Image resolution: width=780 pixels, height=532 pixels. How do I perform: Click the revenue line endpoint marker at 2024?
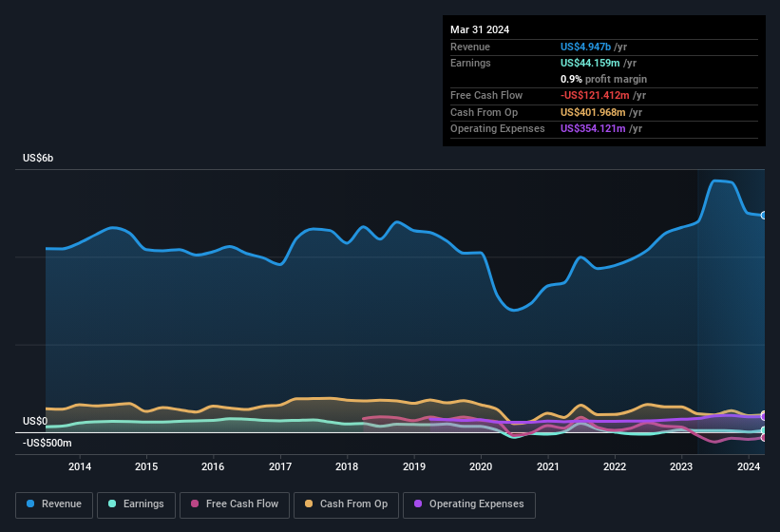click(764, 216)
